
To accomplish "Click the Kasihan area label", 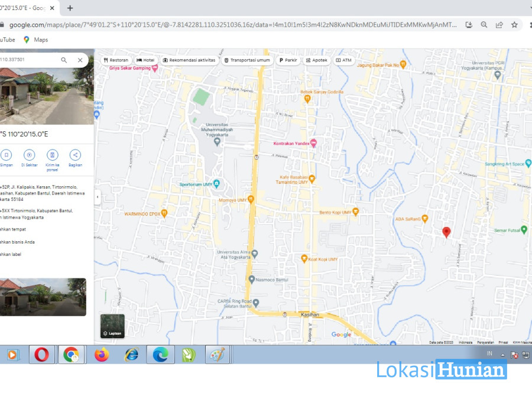I will coord(310,315).
